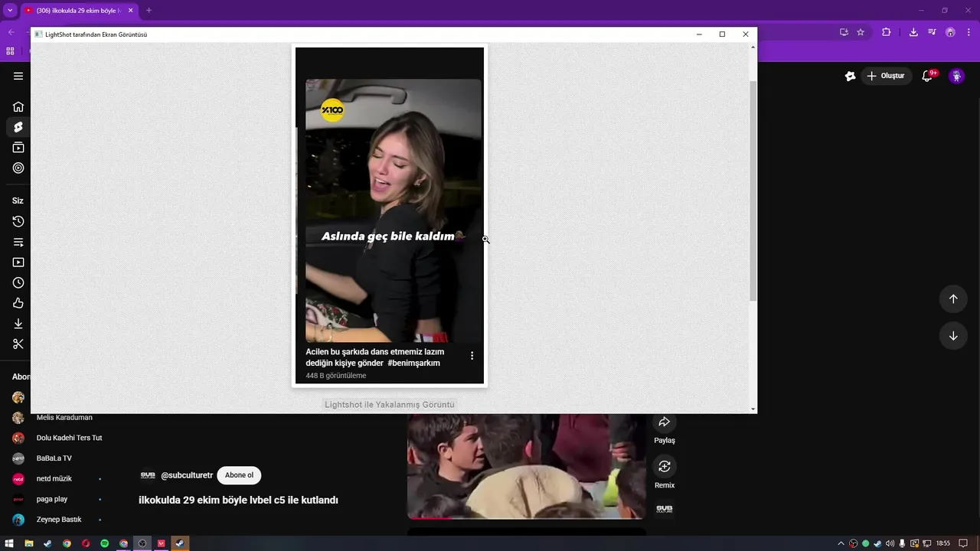
Task: Close the YouTube browser tab
Action: pyautogui.click(x=131, y=11)
